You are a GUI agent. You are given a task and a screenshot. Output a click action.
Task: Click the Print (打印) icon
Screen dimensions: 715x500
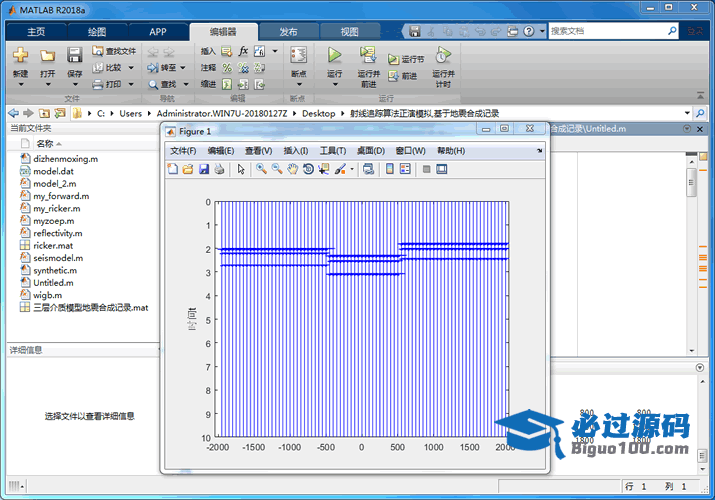tap(107, 84)
